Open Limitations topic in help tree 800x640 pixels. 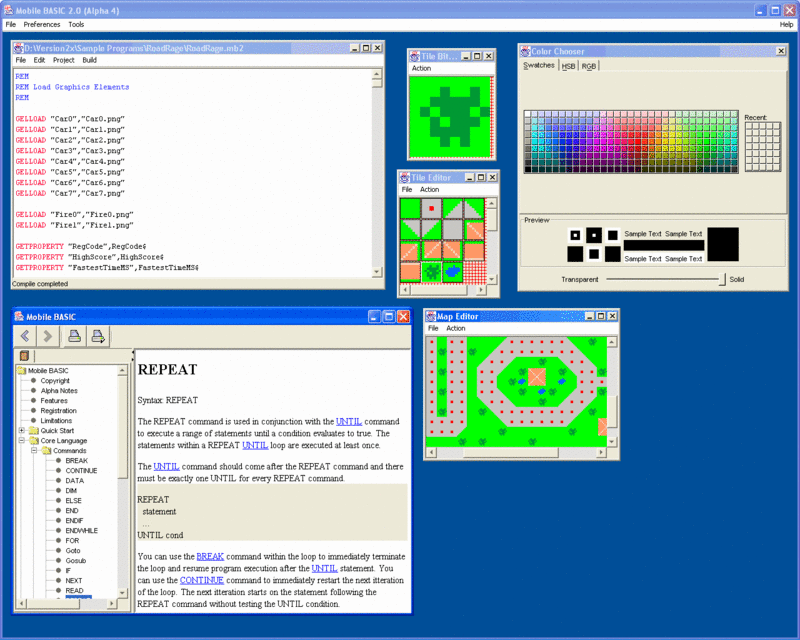coord(56,421)
